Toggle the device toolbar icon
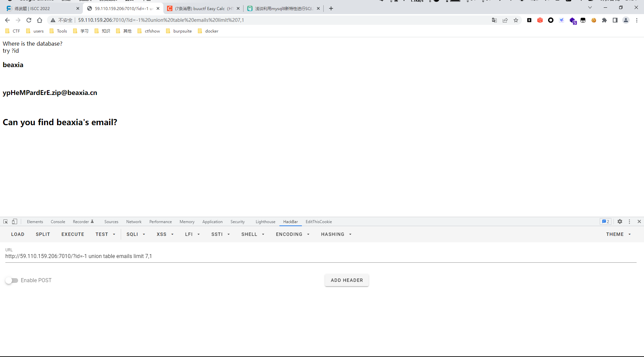 pos(14,221)
